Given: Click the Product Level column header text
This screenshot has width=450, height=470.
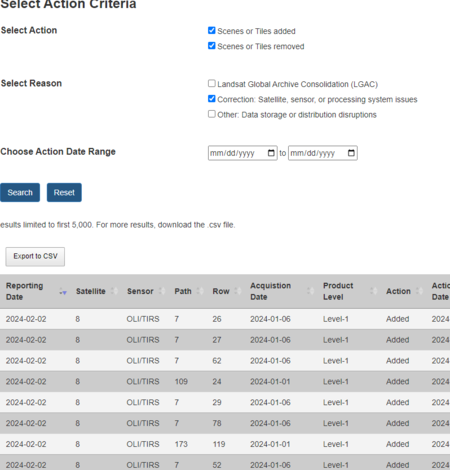Looking at the screenshot, I should tap(338, 291).
